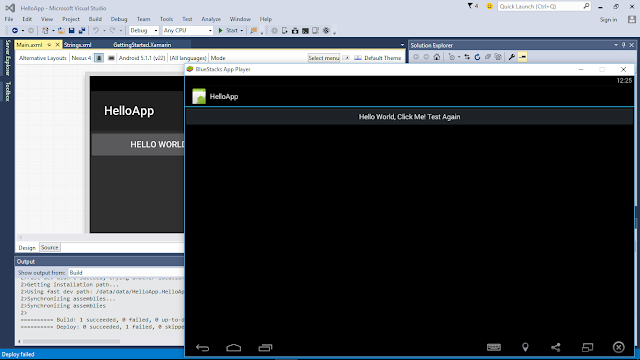
Task: Close the Main.axml tab
Action: [x=57, y=44]
